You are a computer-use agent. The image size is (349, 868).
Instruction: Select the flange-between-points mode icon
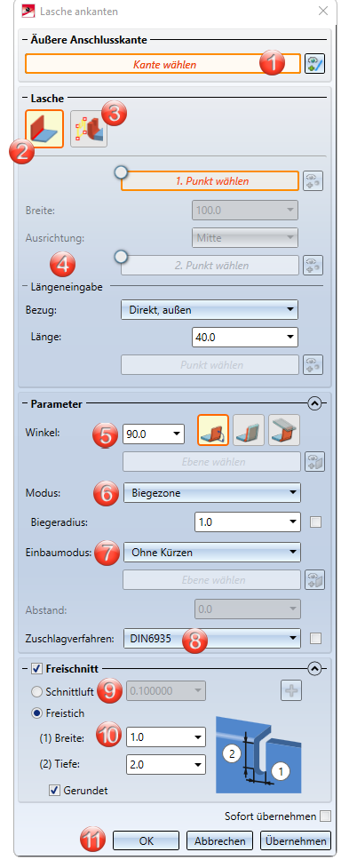[89, 129]
